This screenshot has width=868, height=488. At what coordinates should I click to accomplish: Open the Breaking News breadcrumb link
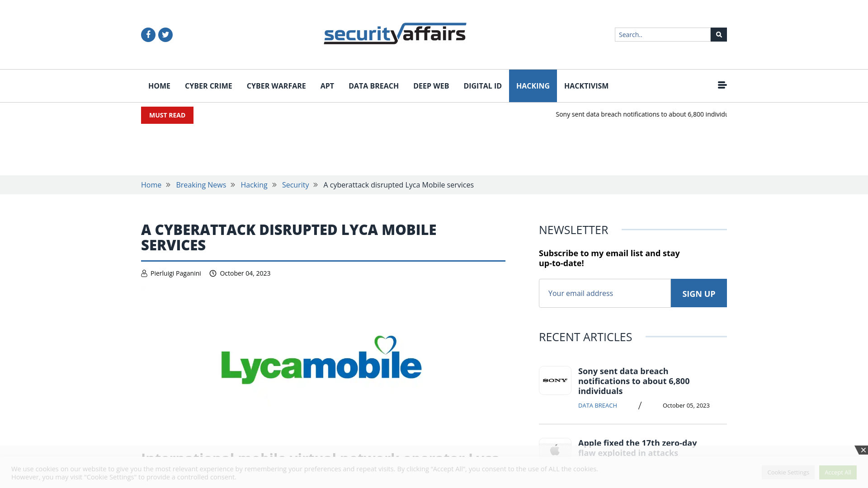pos(201,185)
